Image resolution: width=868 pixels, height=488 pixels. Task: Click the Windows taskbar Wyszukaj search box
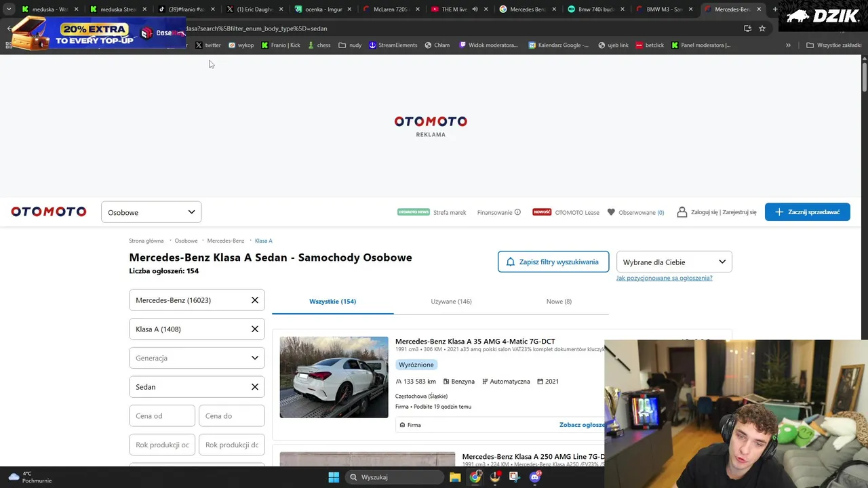pyautogui.click(x=394, y=477)
